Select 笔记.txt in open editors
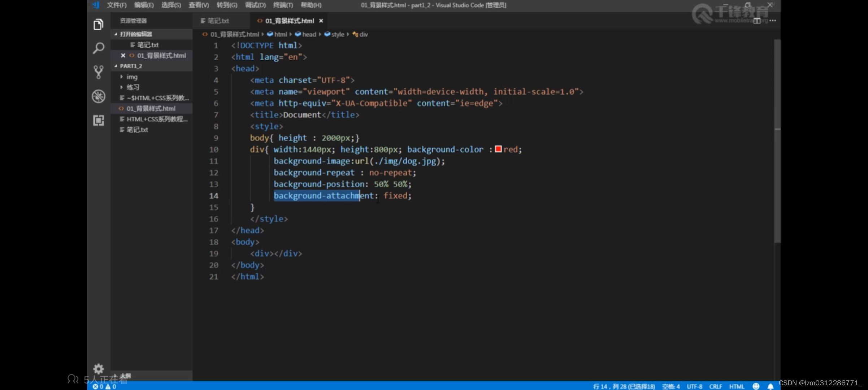Image resolution: width=868 pixels, height=390 pixels. click(148, 45)
